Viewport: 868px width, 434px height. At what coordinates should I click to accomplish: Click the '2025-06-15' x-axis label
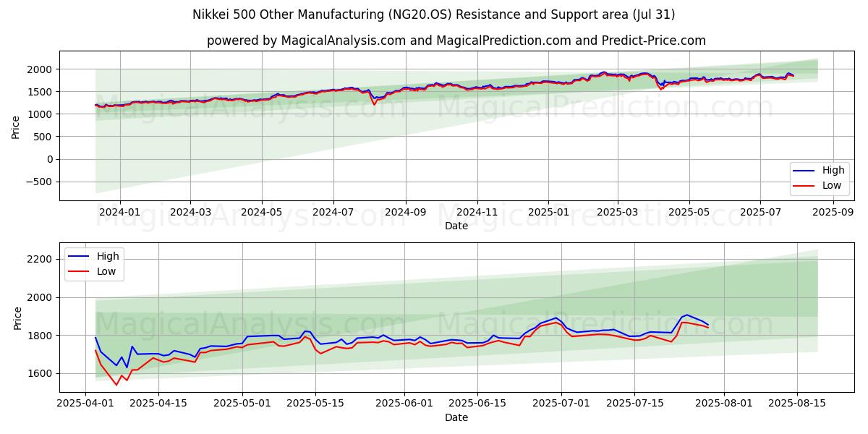pos(477,404)
